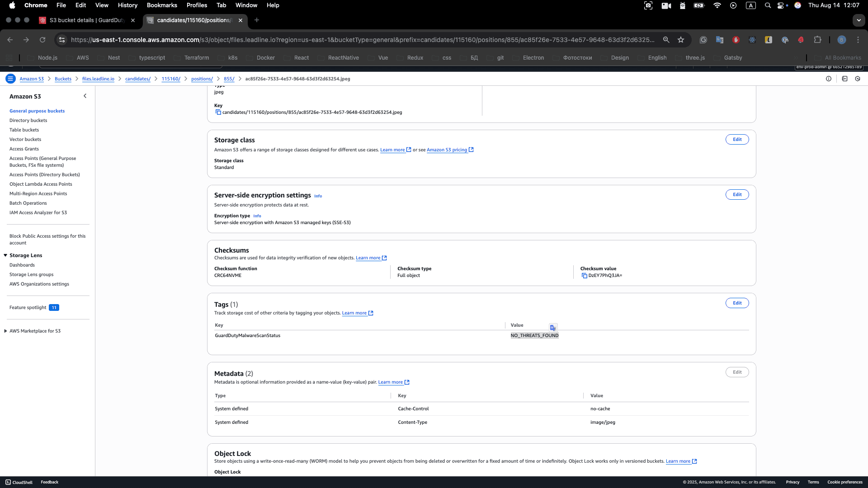
Task: Collapse the Amazon S3 side panel
Action: 85,96
